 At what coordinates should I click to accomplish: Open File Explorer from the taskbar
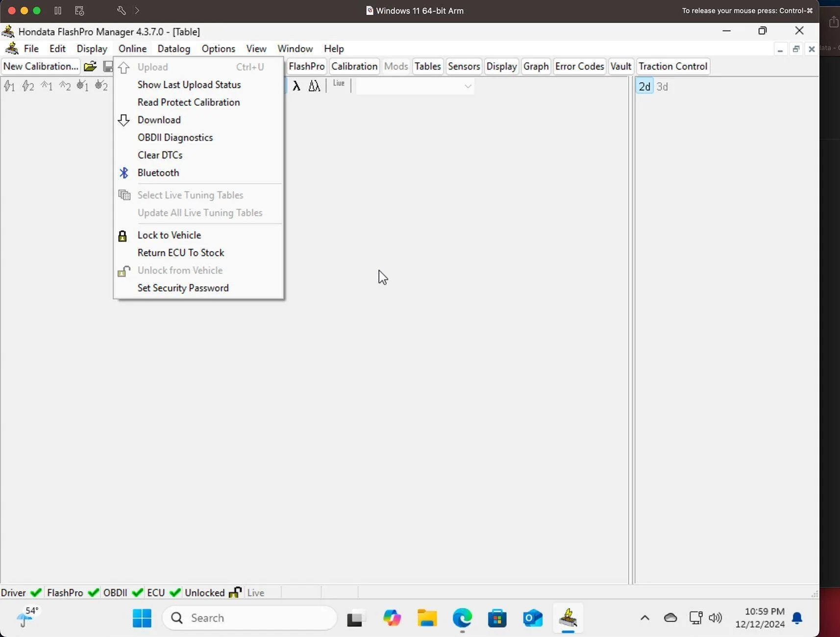pos(427,618)
